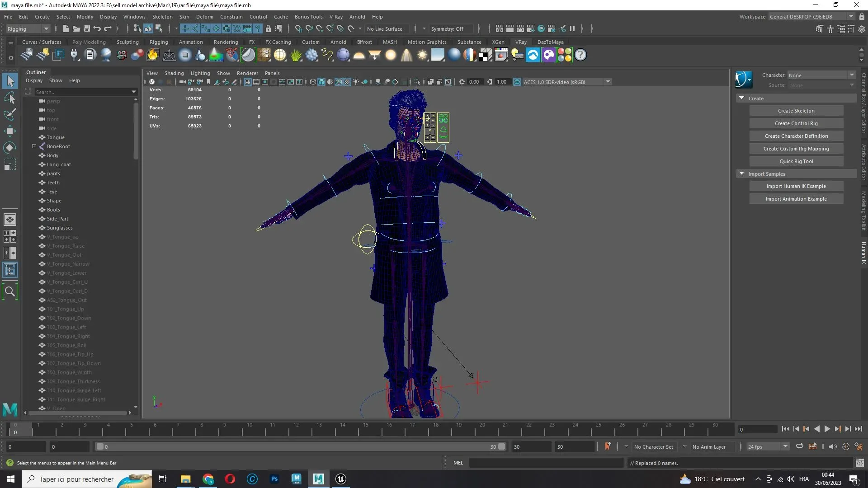Click the Create Control Rig button
Image resolution: width=868 pixels, height=488 pixels.
coord(796,123)
